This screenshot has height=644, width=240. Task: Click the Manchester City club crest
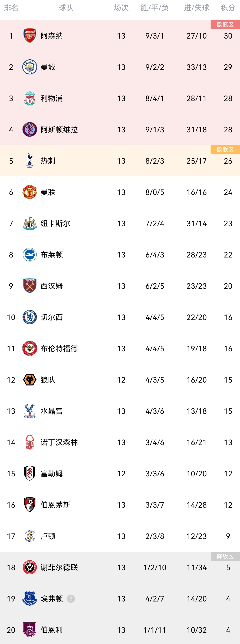30,67
